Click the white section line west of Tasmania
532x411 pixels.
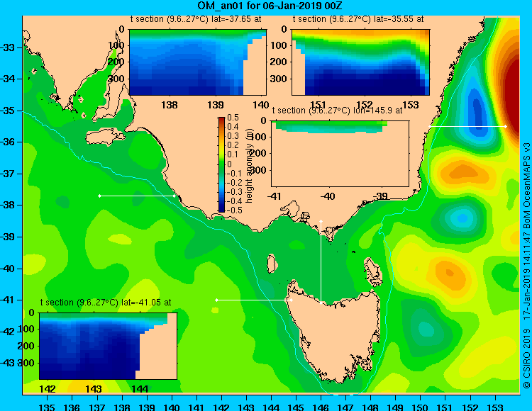click(254, 300)
